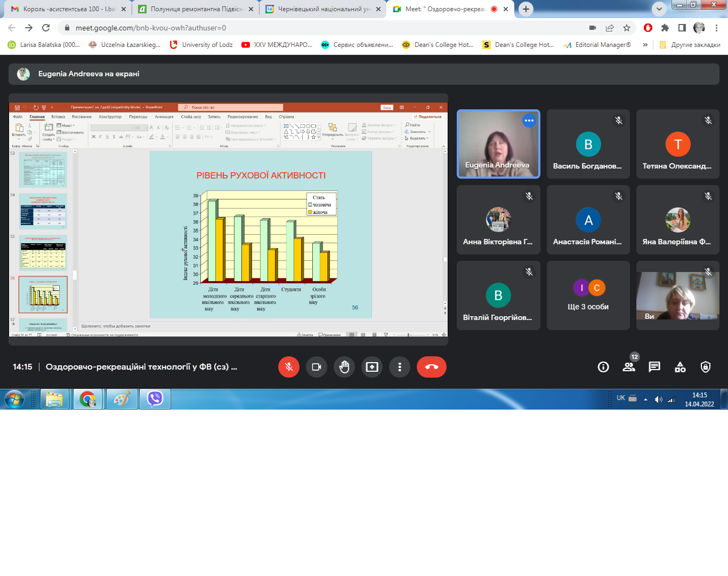
Task: Open 'Editorial Manager®' bookmark
Action: (x=597, y=45)
